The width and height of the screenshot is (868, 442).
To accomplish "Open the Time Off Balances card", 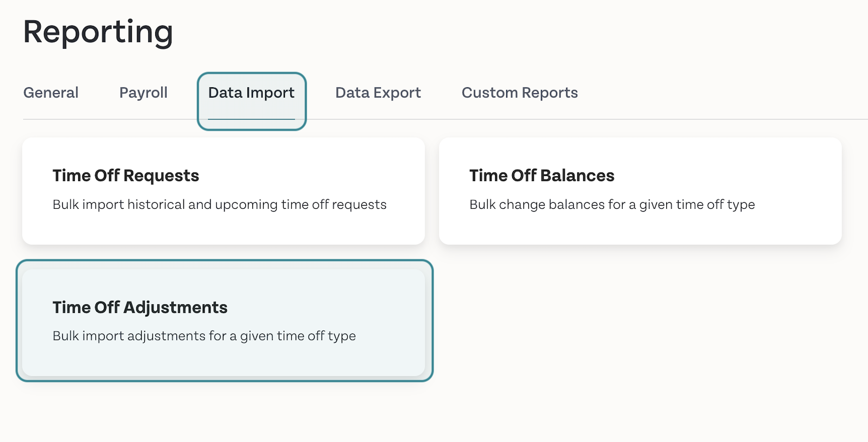I will (640, 191).
